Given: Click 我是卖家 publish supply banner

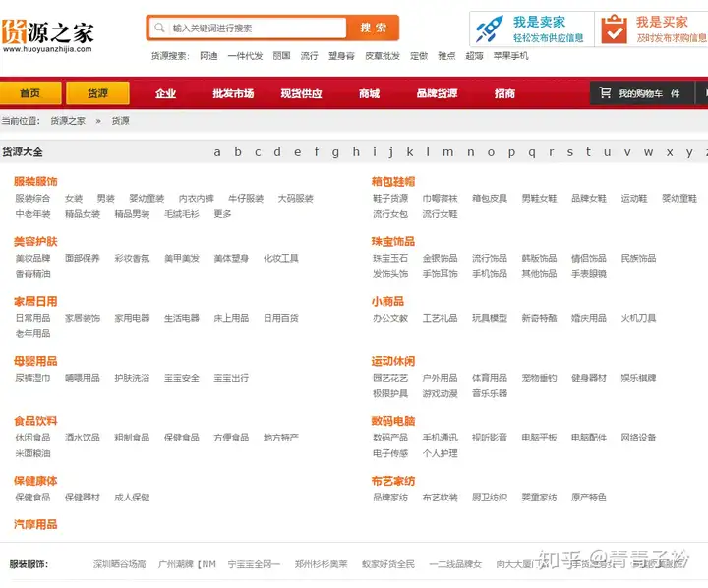Looking at the screenshot, I should 532,29.
